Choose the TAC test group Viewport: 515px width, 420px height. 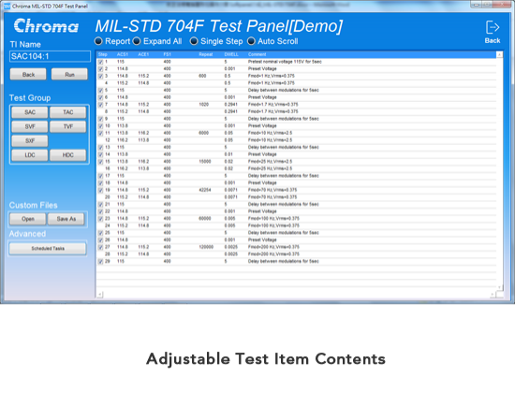(68, 112)
